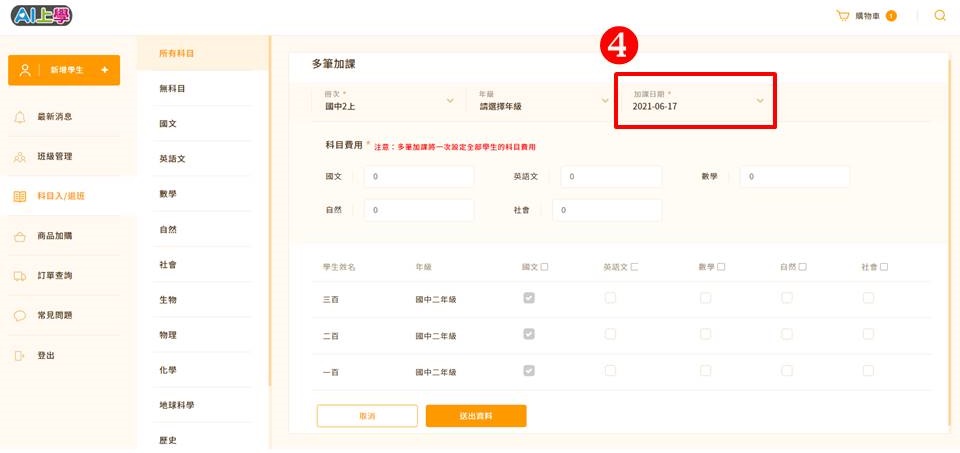Open 商品加購 basket icon
This screenshot has height=453, width=960.
[20, 236]
